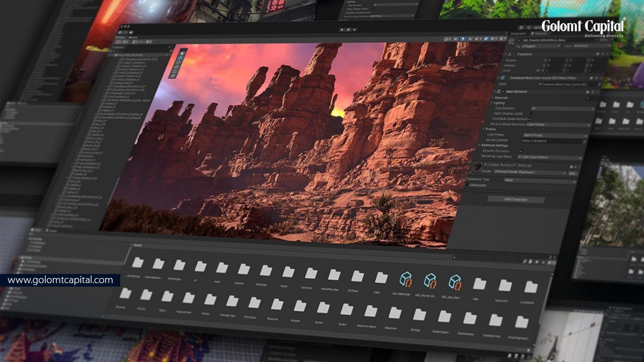Open the CRTShader folder
Viewport: 644px width, 362px height.
pos(266,270)
